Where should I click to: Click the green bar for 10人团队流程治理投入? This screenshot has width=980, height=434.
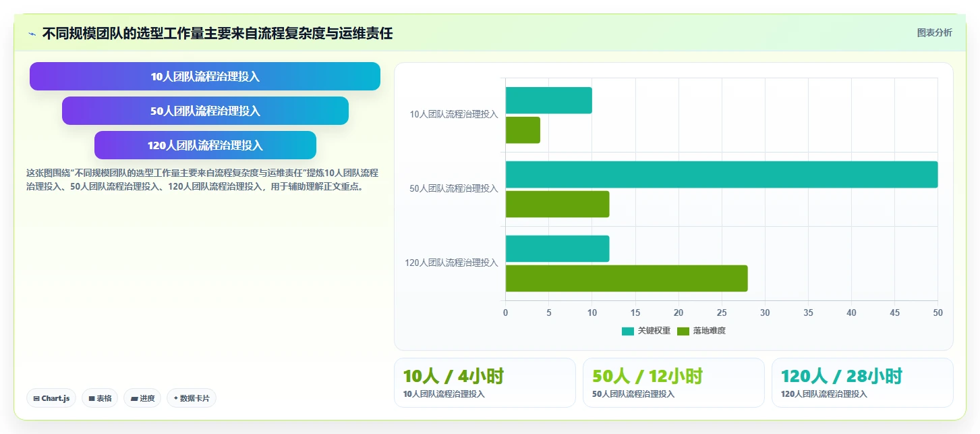point(523,130)
